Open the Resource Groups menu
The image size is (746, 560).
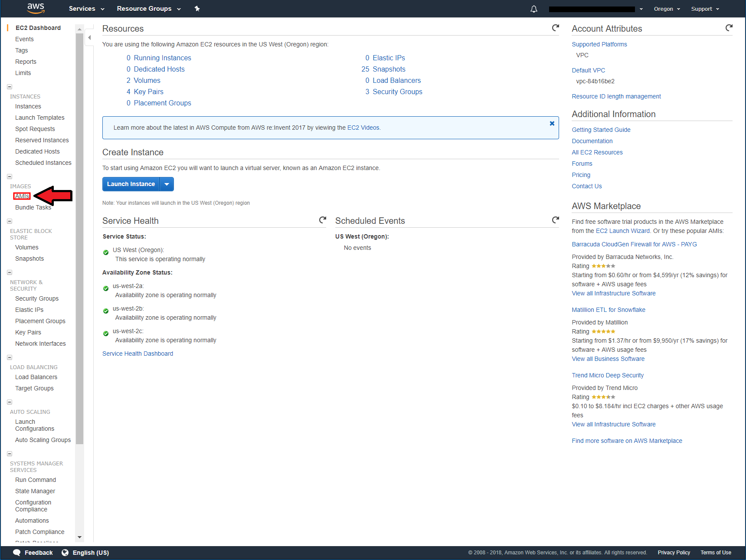(149, 9)
